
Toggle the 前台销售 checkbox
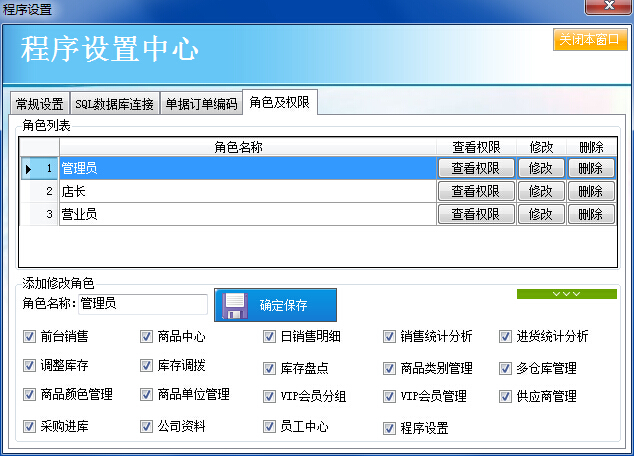pyautogui.click(x=29, y=337)
